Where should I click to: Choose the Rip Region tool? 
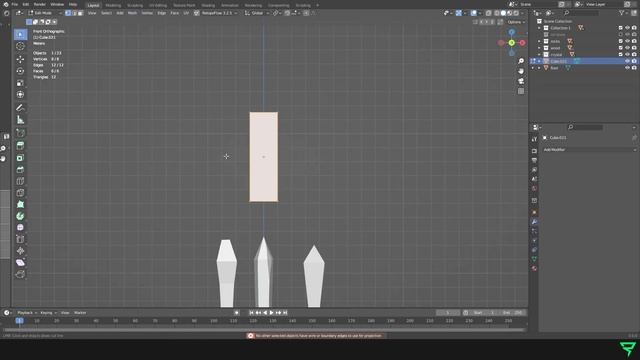pos(20,274)
